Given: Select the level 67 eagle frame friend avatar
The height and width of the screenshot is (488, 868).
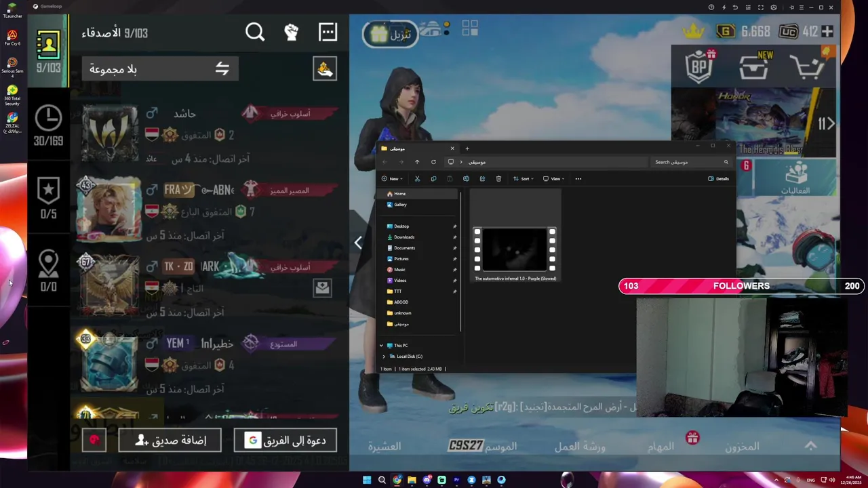Looking at the screenshot, I should tap(109, 286).
